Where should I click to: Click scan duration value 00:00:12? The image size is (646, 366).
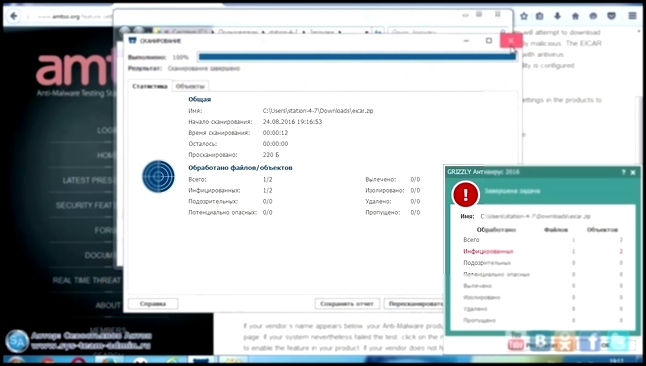pyautogui.click(x=275, y=133)
